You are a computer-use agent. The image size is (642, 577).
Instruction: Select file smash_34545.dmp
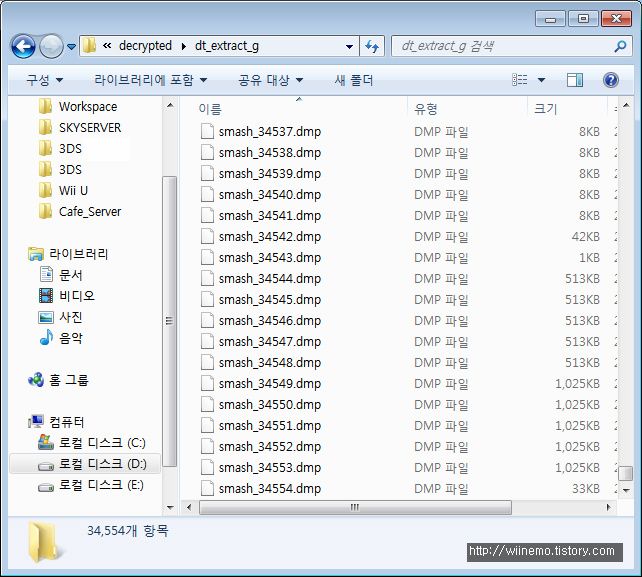click(x=269, y=299)
